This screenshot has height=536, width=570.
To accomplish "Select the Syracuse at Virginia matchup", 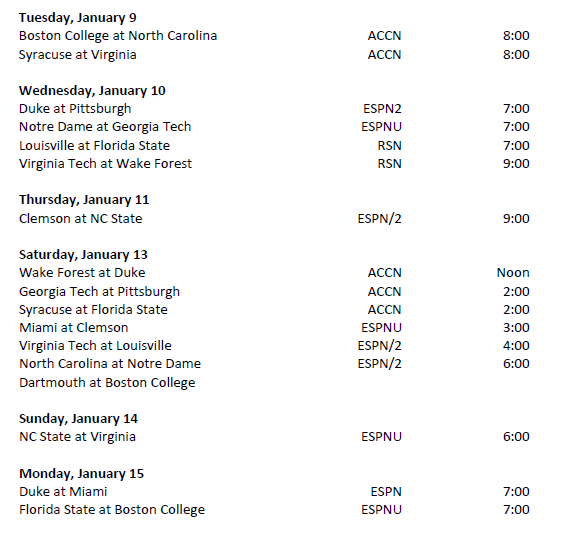I will 77,55.
